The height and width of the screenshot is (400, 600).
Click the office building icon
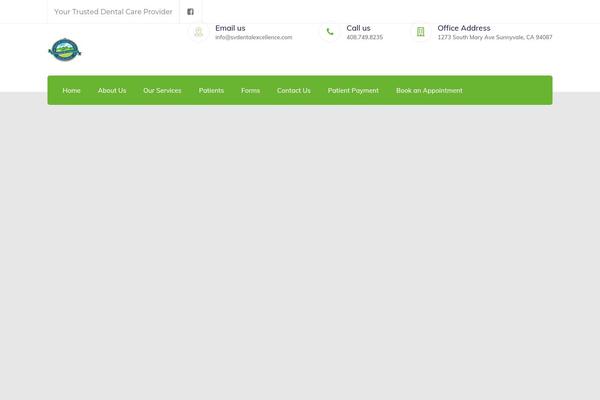point(421,32)
